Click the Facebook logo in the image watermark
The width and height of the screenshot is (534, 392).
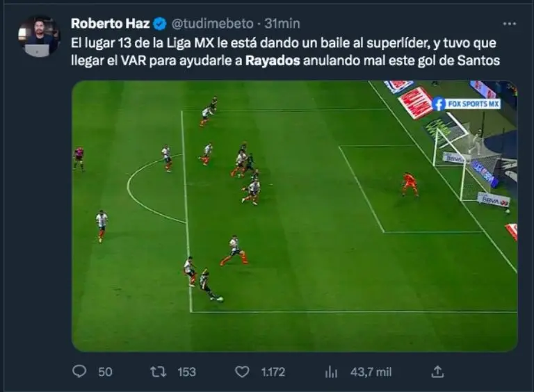tap(439, 104)
